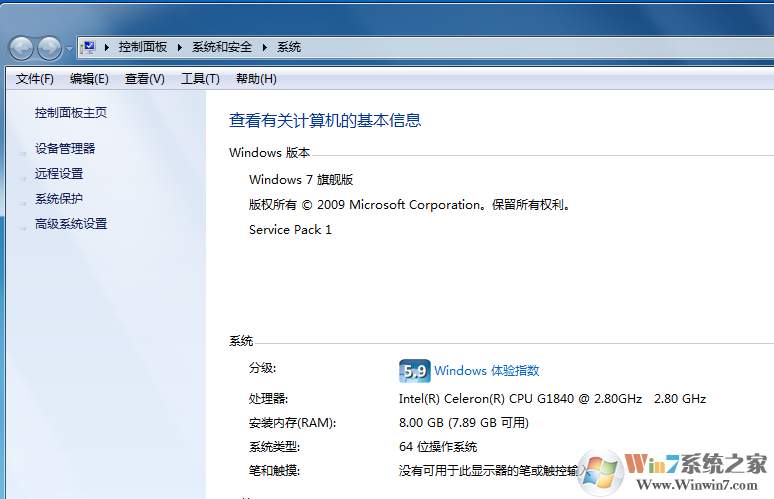Viewport: 774px width, 499px height.
Task: Open the 查看(V) menu
Action: click(x=144, y=79)
